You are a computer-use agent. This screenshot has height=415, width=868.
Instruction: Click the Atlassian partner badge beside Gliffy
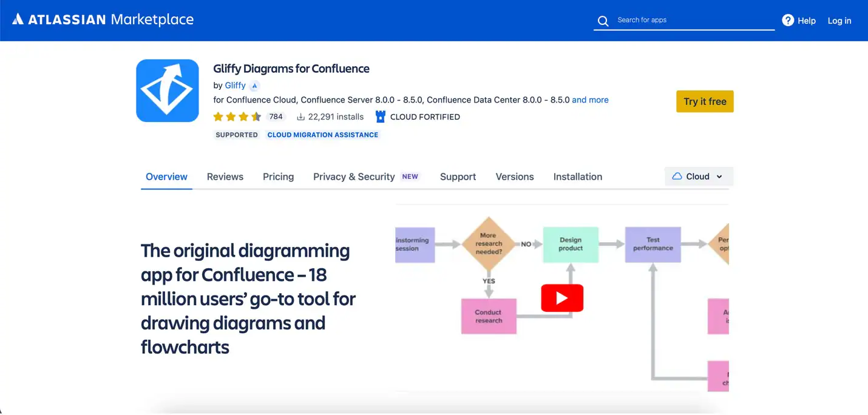click(255, 86)
